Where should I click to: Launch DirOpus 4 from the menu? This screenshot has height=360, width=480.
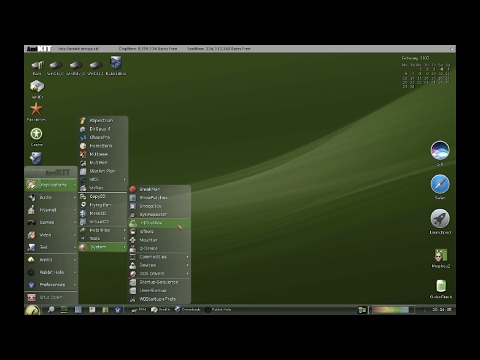103,129
